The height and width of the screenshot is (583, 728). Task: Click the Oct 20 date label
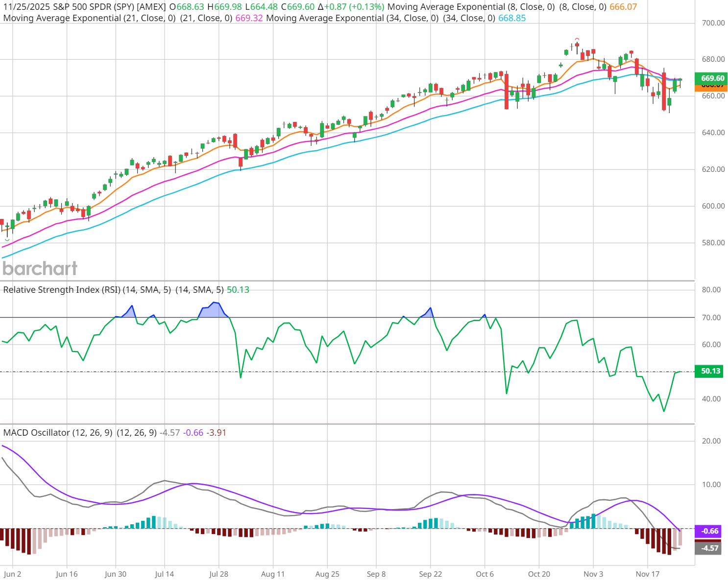tap(539, 574)
